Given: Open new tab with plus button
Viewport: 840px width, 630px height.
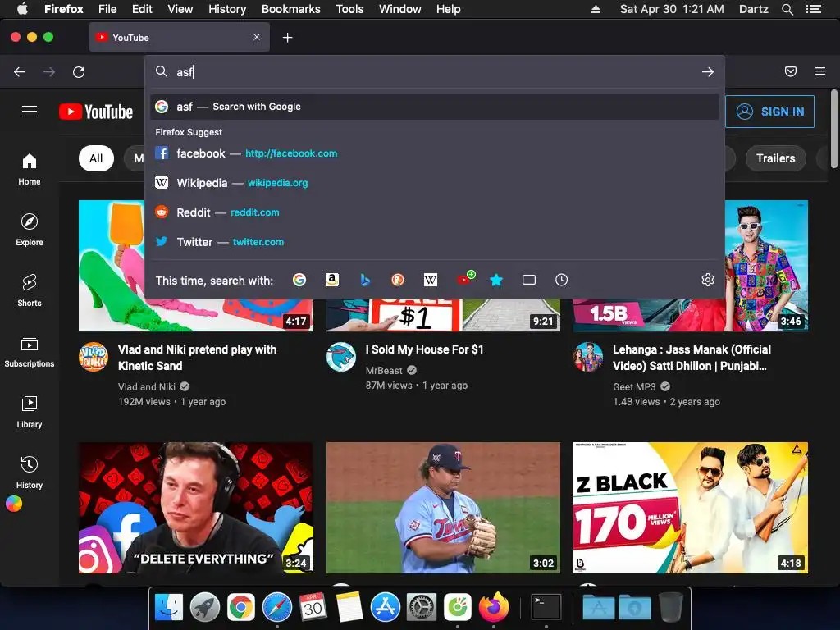Looking at the screenshot, I should [288, 38].
